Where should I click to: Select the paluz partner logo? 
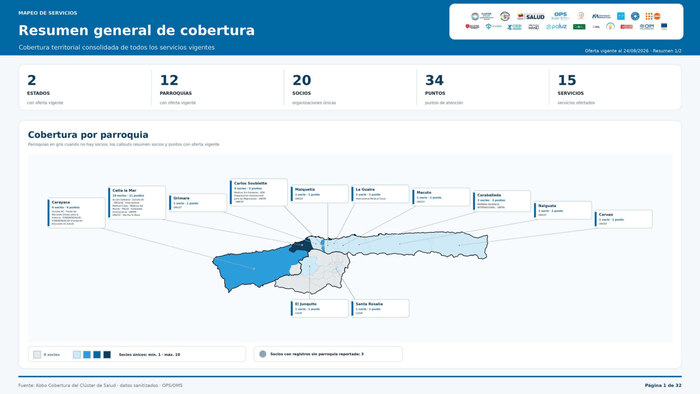(556, 27)
